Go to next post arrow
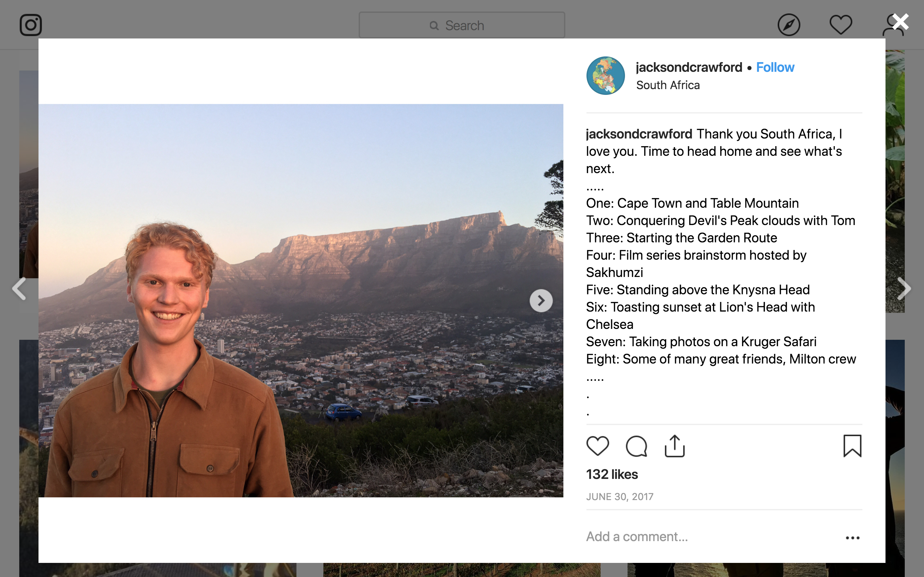 coord(904,289)
